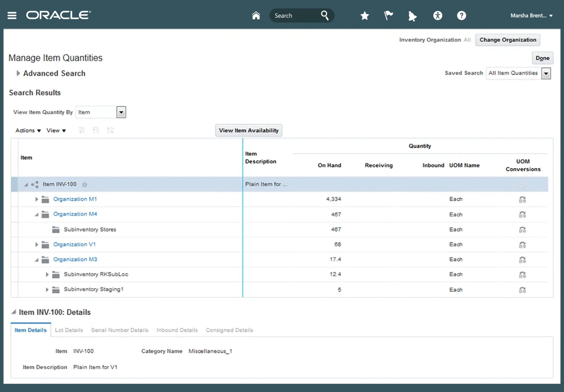The image size is (564, 392).
Task: Mark Item INV-100 as favorite star
Action: click(x=85, y=184)
